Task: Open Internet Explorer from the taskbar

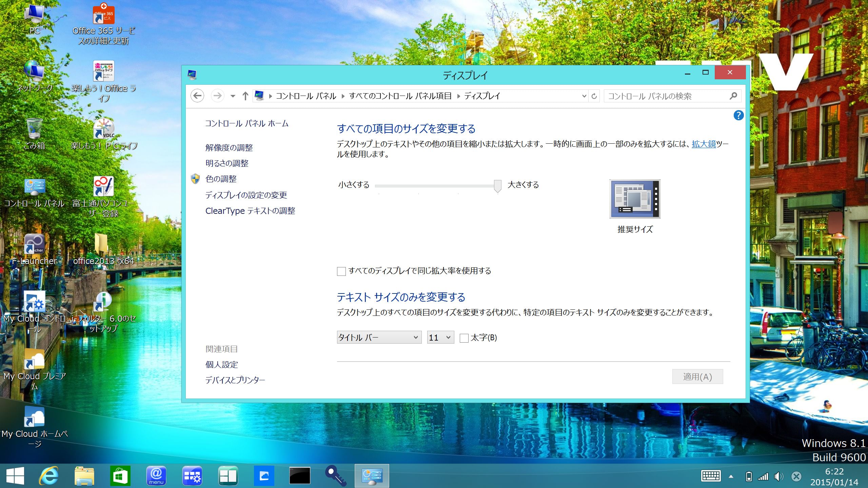Action: [48, 476]
